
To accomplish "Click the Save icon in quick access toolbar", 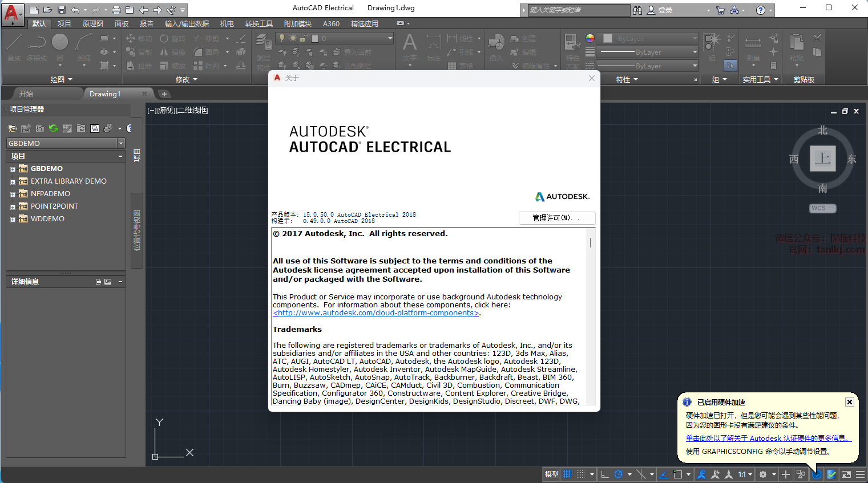I will click(62, 10).
